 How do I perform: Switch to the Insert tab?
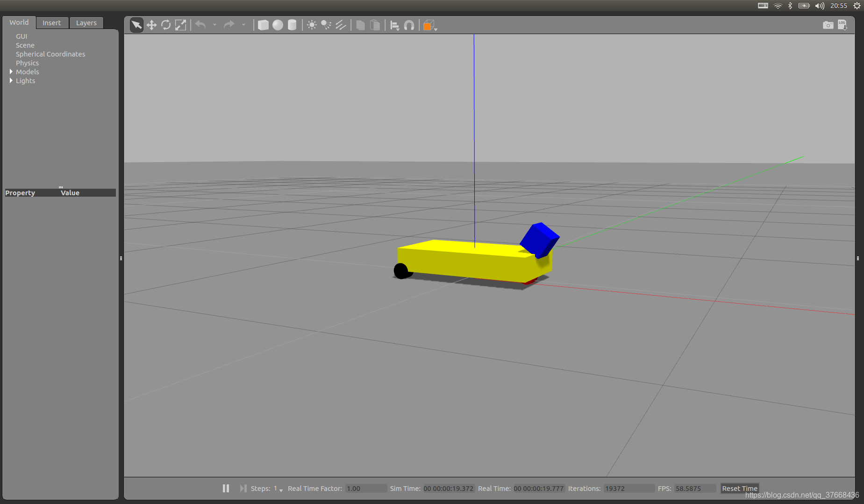pyautogui.click(x=52, y=23)
